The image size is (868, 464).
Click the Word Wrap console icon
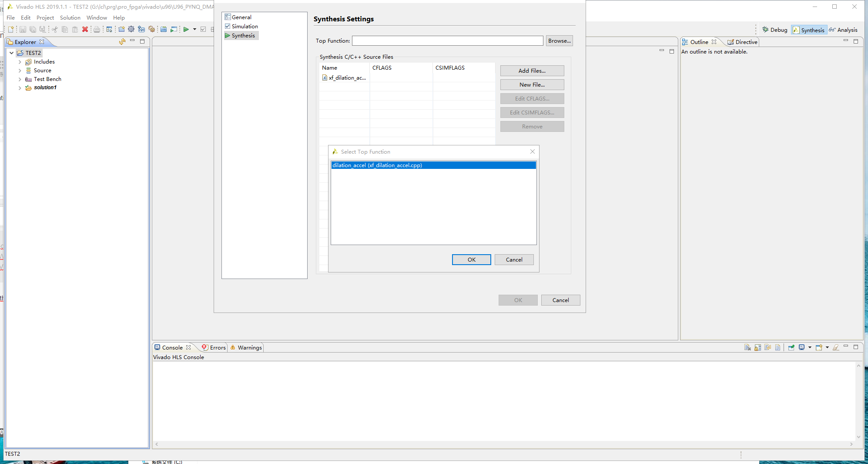(x=767, y=347)
